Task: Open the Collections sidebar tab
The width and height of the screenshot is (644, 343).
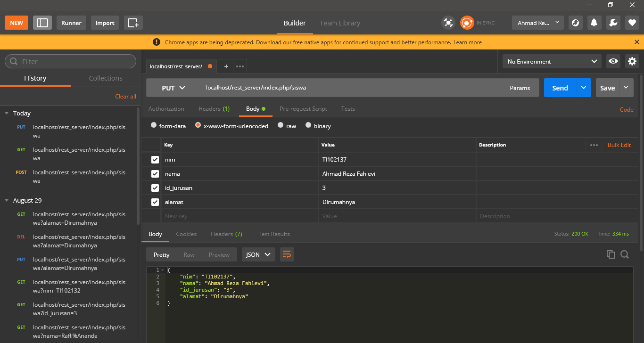Action: [x=106, y=78]
